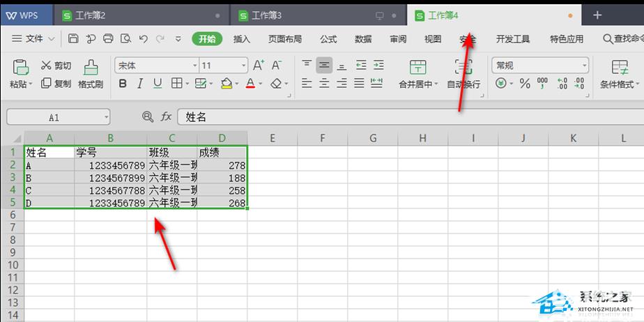Click the Paste clipboard icon
The image size is (644, 322).
pos(20,67)
